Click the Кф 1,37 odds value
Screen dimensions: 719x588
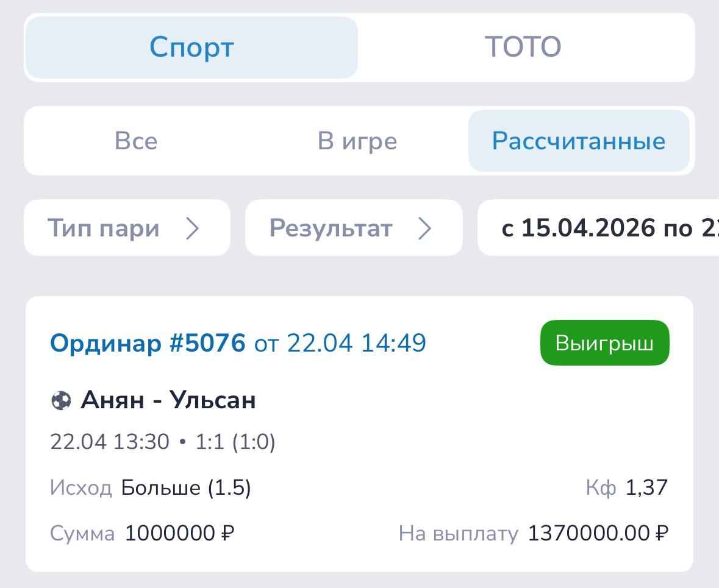[646, 488]
